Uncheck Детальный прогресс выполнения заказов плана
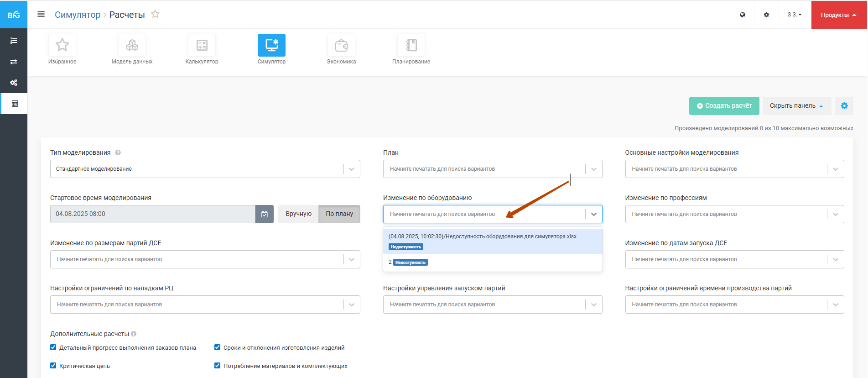Viewport: 868px width, 378px height. coord(53,347)
